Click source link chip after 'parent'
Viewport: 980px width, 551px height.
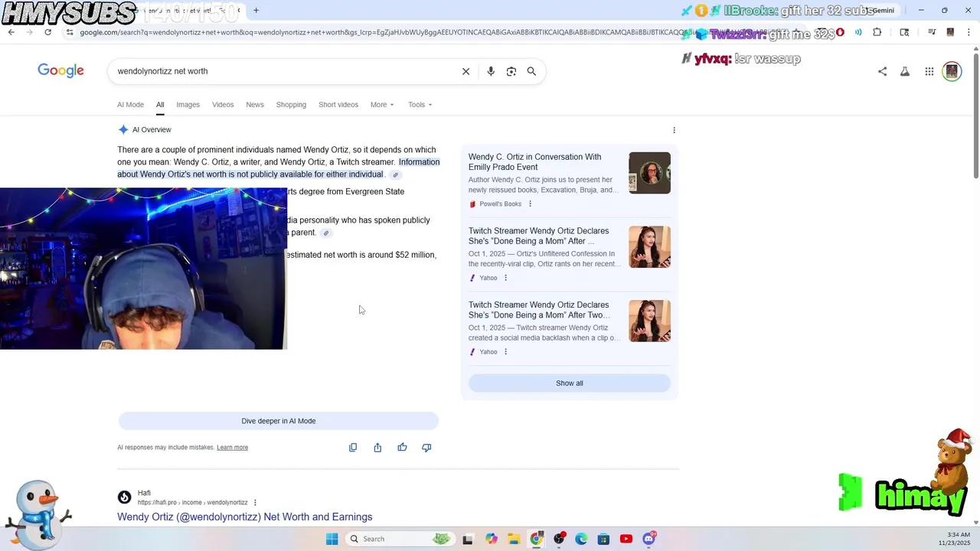coord(326,233)
